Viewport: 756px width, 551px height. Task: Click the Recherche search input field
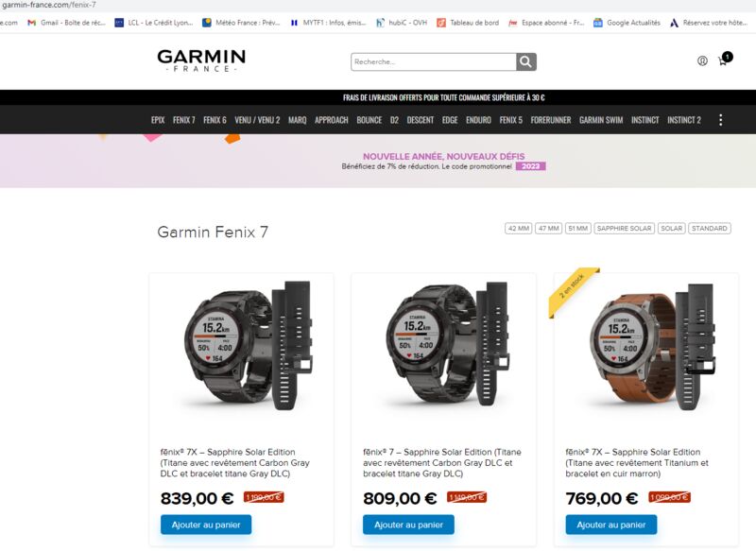point(434,61)
